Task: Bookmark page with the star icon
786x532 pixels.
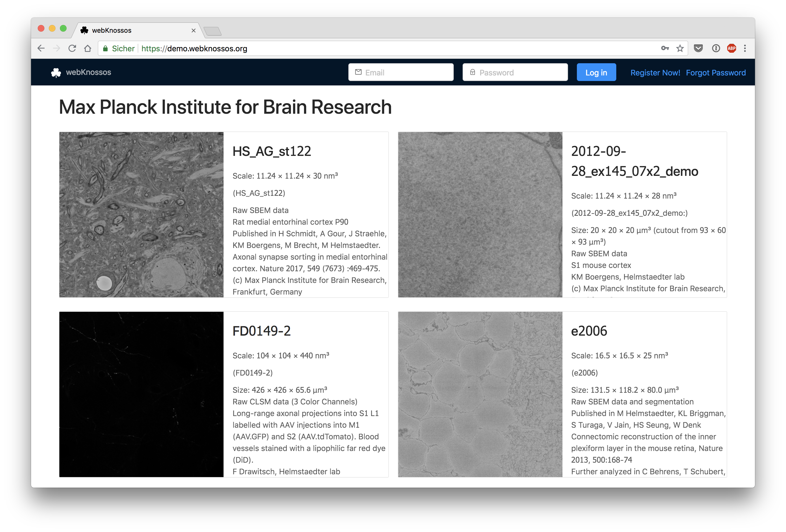Action: 680,48
